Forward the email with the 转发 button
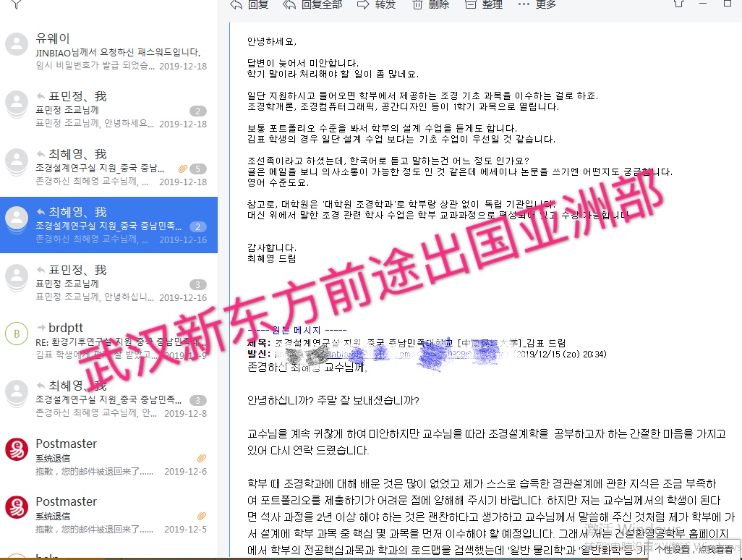The image size is (742, 560). click(x=376, y=4)
